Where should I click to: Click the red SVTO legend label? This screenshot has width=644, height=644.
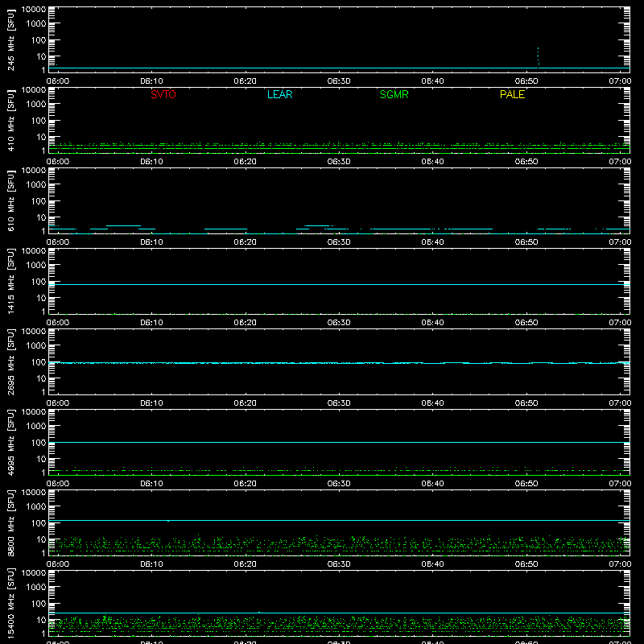pyautogui.click(x=163, y=94)
